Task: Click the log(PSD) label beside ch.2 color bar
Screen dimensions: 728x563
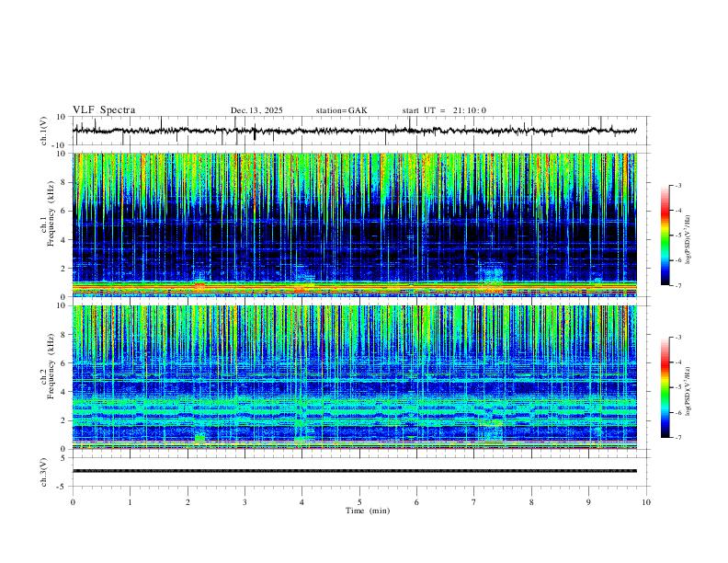Action: pyautogui.click(x=688, y=392)
